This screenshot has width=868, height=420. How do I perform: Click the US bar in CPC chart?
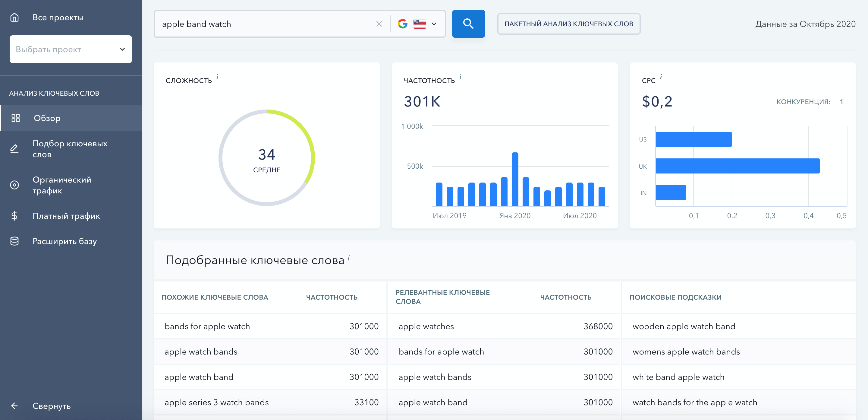coord(693,139)
